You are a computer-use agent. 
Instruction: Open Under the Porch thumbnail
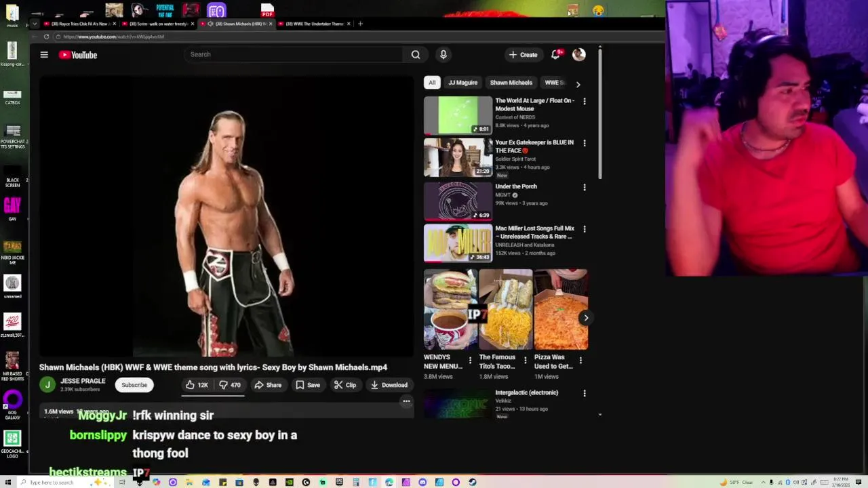pos(458,201)
